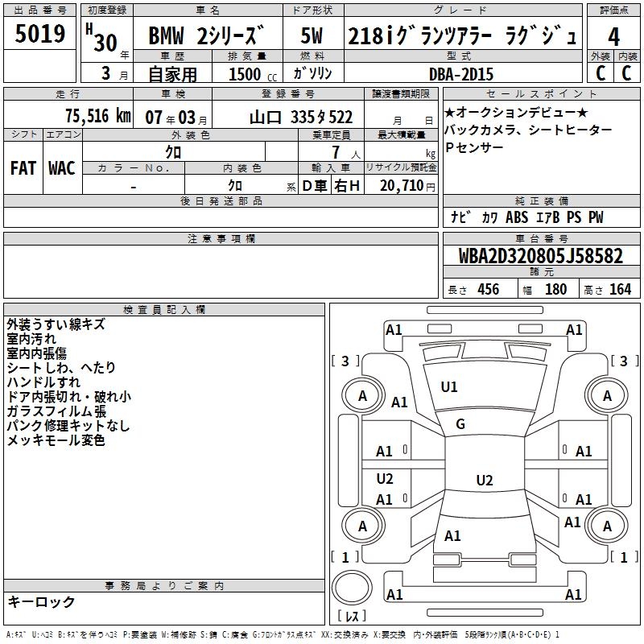Click the recycle deposit 20,710円
The width and height of the screenshot is (644, 644).
point(407,186)
